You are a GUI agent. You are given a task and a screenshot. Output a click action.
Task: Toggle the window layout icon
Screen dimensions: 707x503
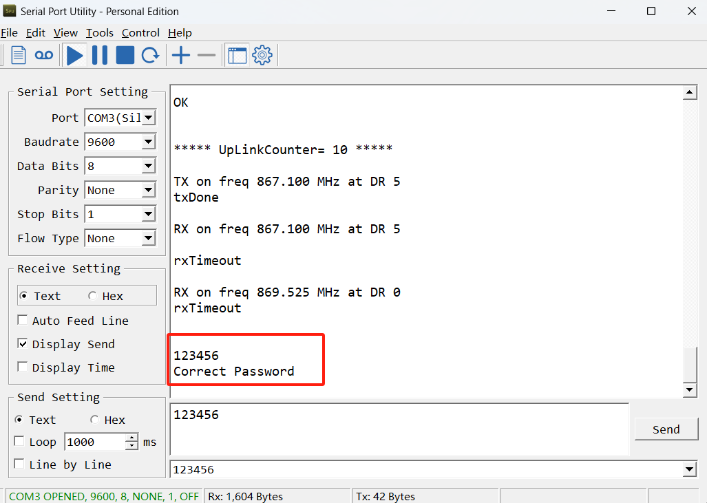(237, 55)
